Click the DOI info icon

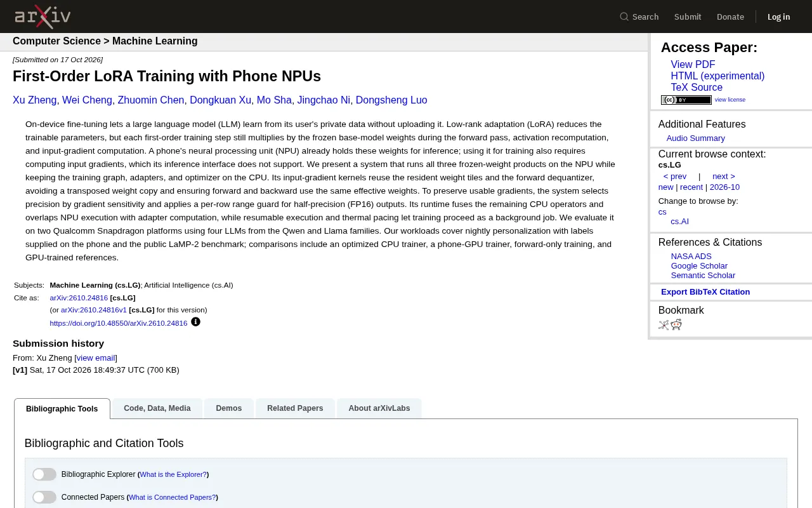coord(195,322)
